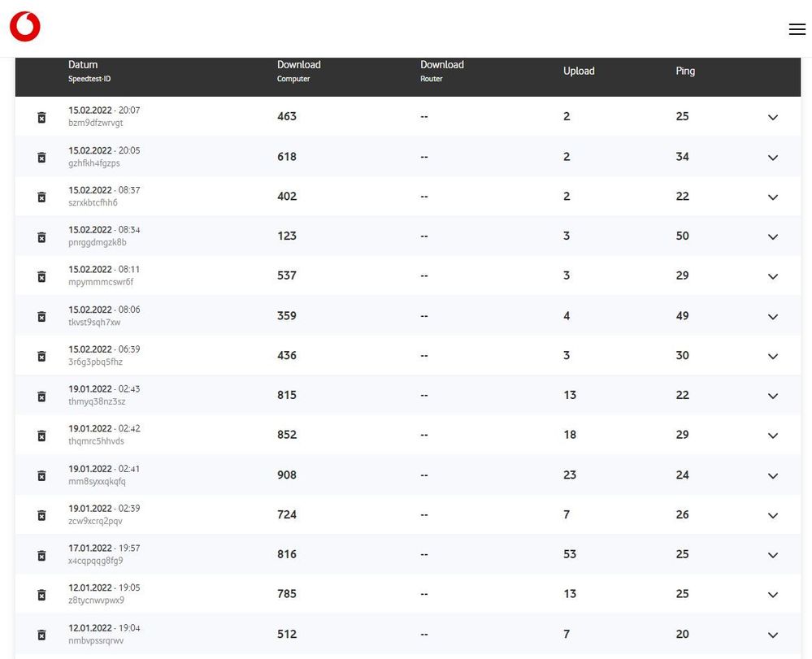Select download value 908
The image size is (812, 659).
coord(287,475)
